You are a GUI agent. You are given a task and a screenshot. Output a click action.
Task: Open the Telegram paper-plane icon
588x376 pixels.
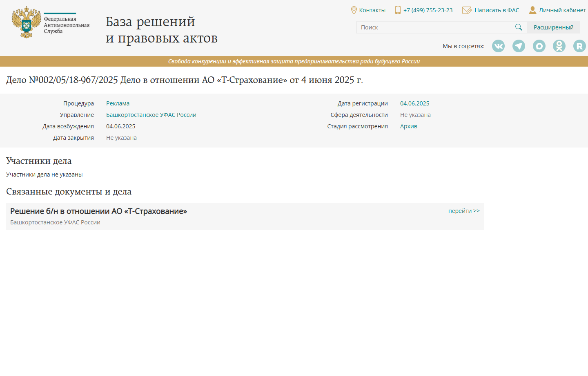pos(519,46)
